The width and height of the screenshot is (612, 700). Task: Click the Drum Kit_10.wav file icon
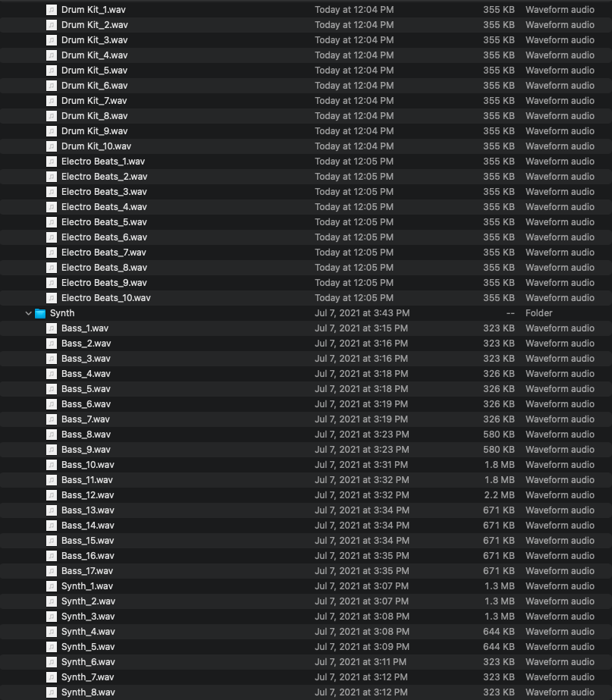(52, 146)
